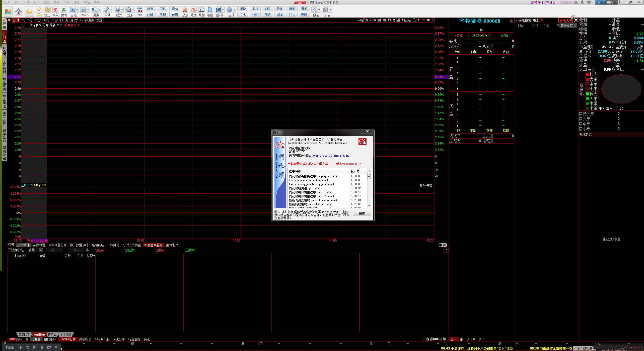This screenshot has height=351, width=644.
Task: Open the 行情 menu
Action: point(26,3)
